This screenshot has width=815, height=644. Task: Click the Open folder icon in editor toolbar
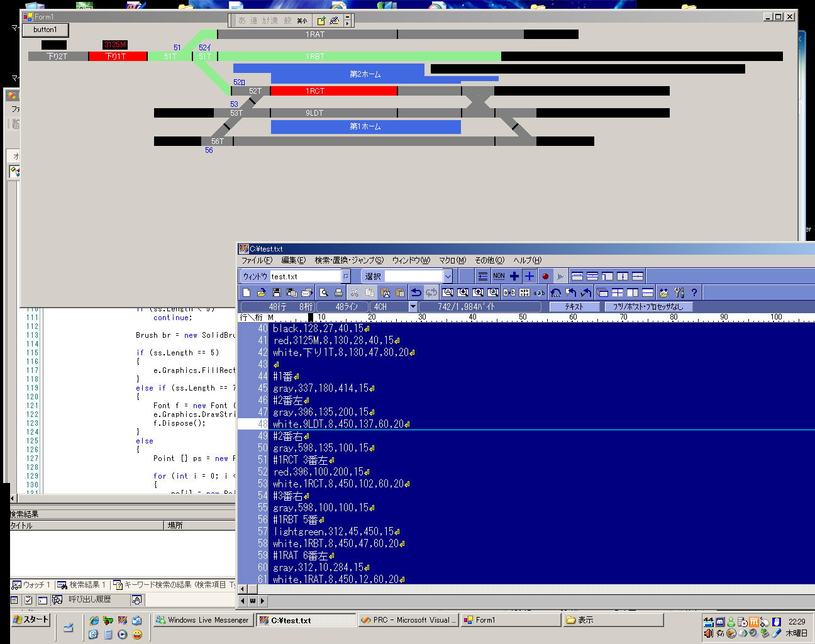262,292
